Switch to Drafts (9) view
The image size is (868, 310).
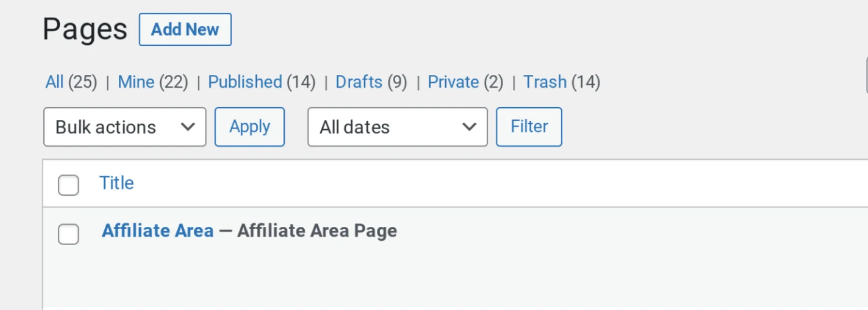pos(371,82)
